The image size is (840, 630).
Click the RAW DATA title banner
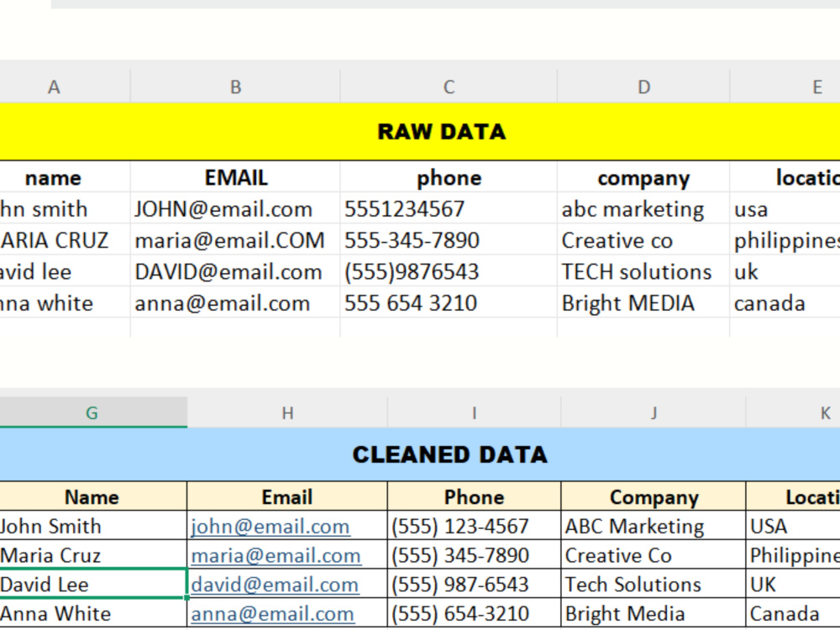click(x=420, y=132)
